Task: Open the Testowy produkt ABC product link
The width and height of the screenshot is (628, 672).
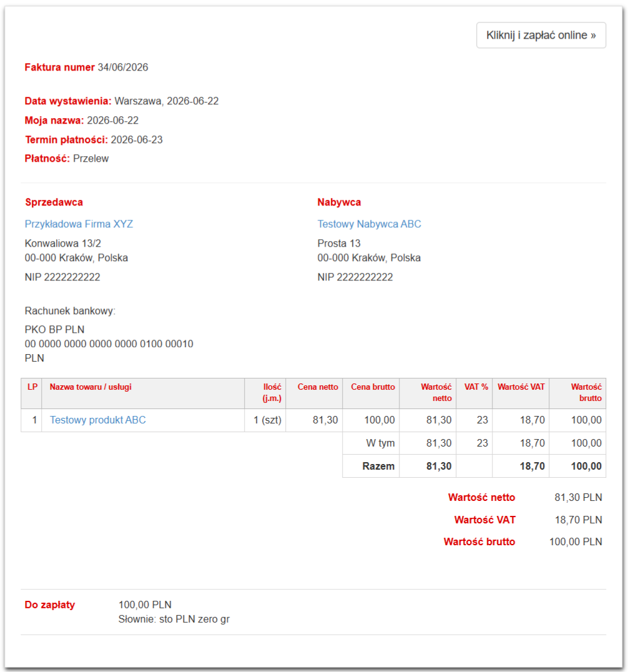Action: pyautogui.click(x=97, y=420)
